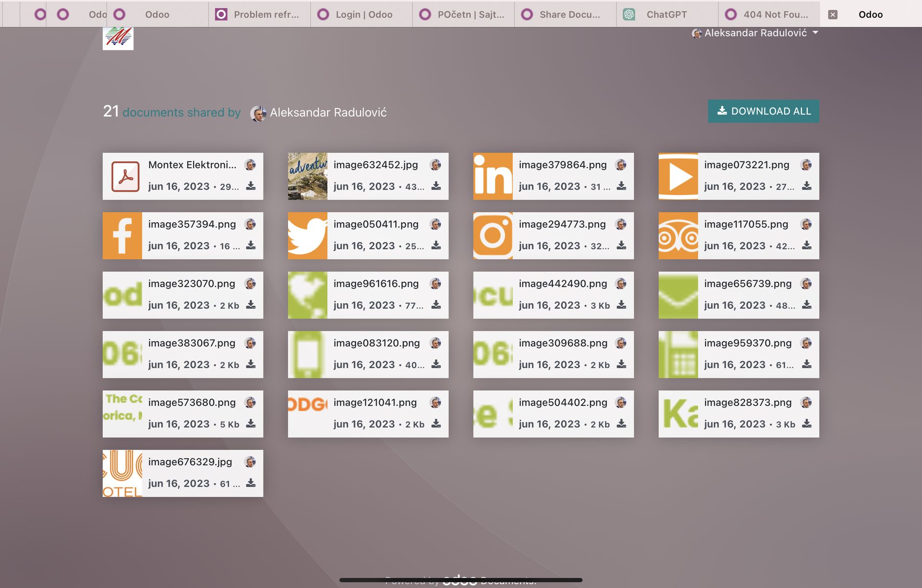Screen dimensions: 922x588
Task: Open the TripAdvisor owl thumbnail image117055.png
Action: click(x=678, y=236)
